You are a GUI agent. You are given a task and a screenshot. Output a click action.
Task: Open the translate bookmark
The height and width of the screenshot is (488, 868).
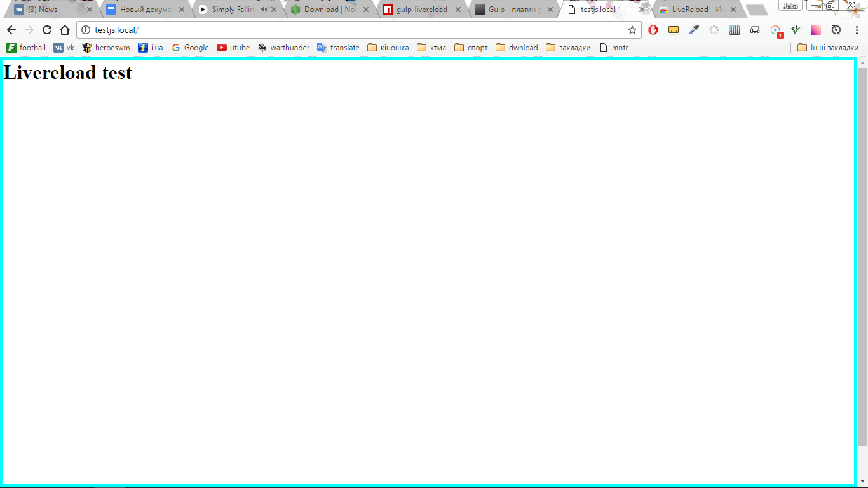[338, 48]
